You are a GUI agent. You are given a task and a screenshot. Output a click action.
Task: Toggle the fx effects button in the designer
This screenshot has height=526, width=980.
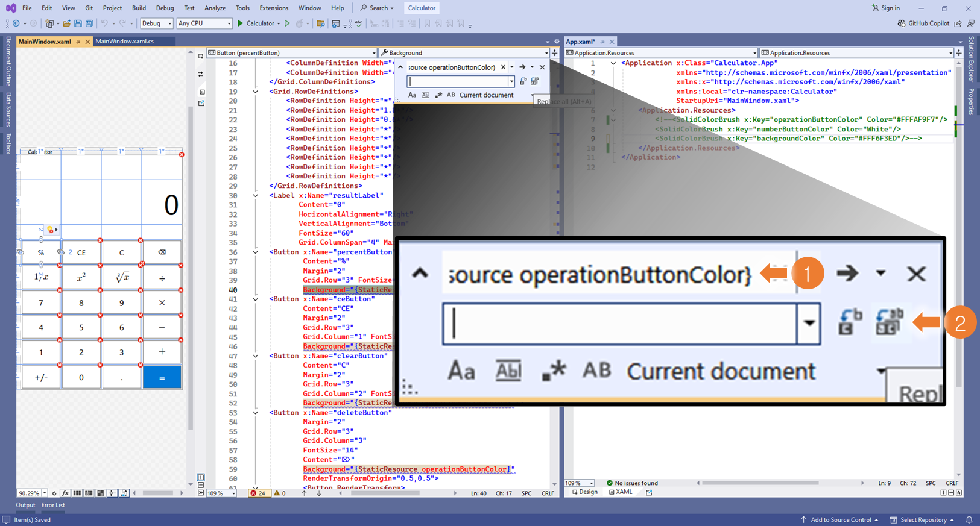(x=65, y=493)
